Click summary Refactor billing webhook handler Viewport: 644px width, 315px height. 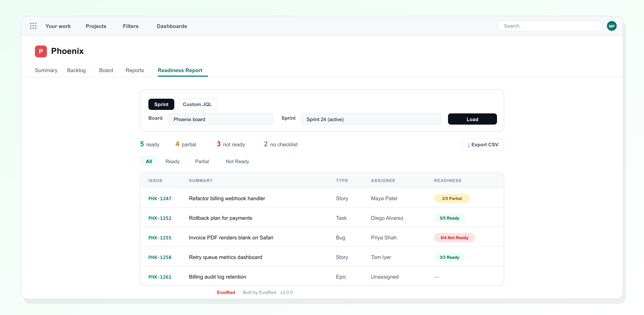227,198
